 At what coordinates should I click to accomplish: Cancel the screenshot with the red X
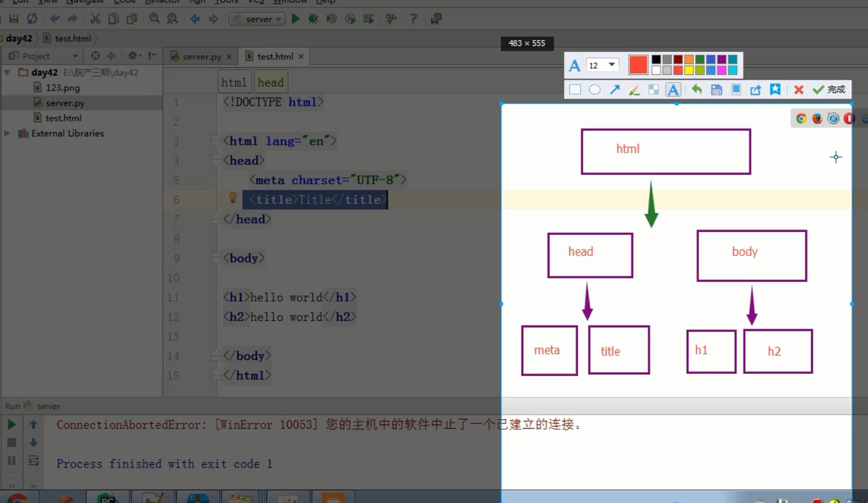coord(799,90)
